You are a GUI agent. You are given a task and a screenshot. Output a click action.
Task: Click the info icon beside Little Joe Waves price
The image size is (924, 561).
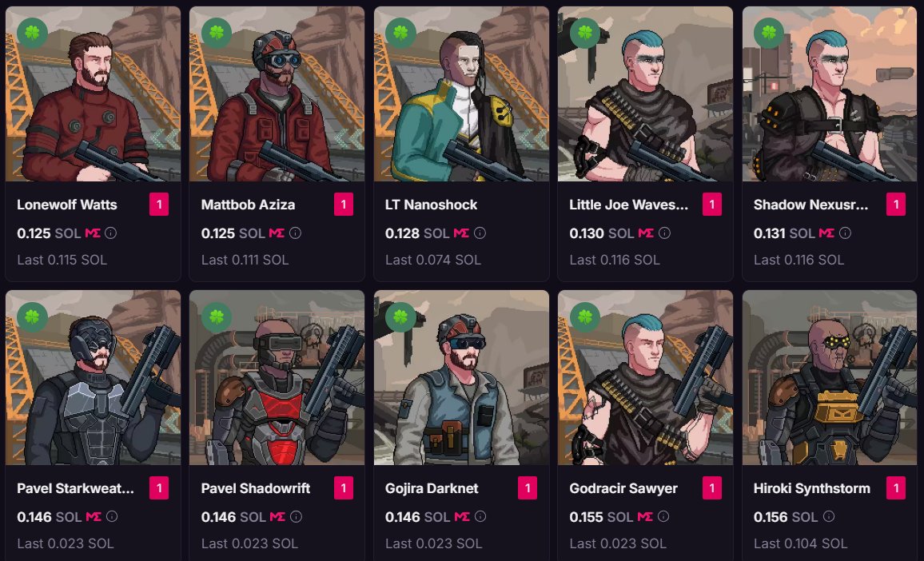tap(664, 233)
